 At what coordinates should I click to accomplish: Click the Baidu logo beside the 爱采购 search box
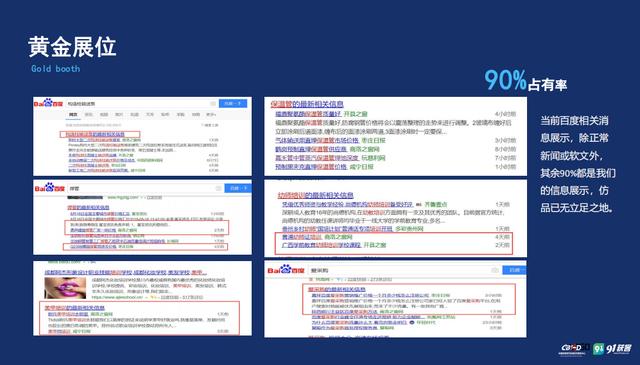pos(286,270)
